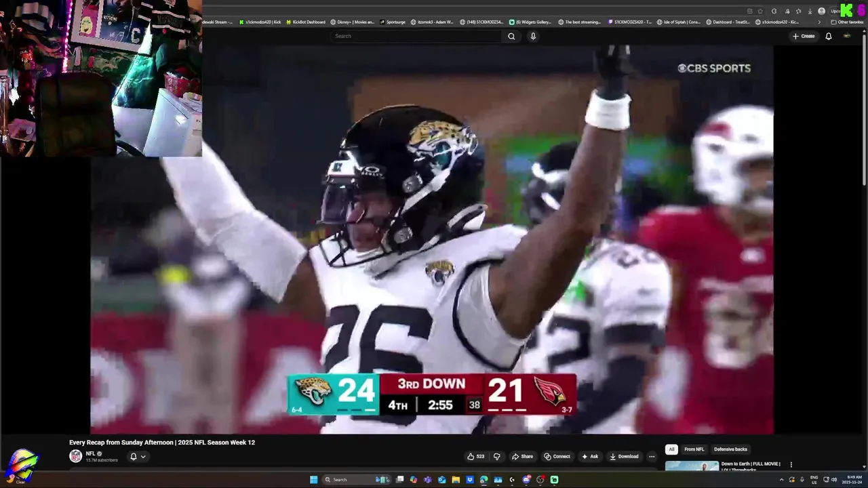
Task: Open KickBot Dashboard bookmark
Action: 306,22
